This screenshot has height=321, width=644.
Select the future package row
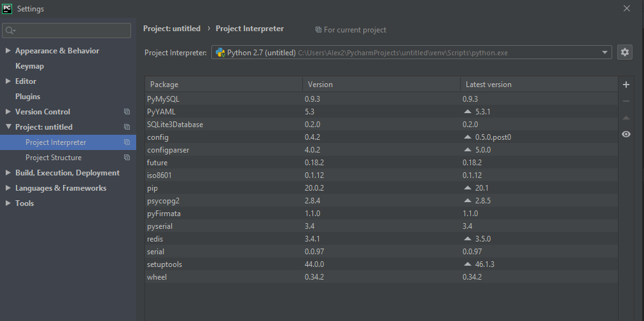[381, 163]
